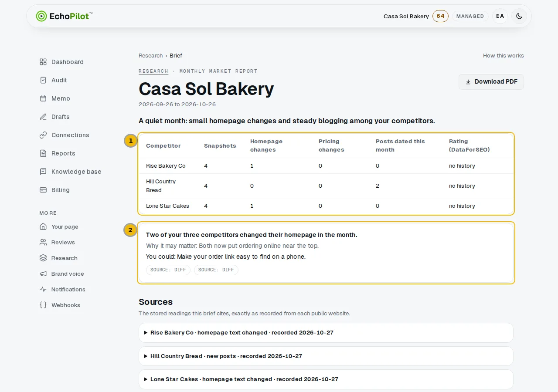Click the RESEARCH eyebrow link
This screenshot has height=392, width=558.
[x=153, y=71]
